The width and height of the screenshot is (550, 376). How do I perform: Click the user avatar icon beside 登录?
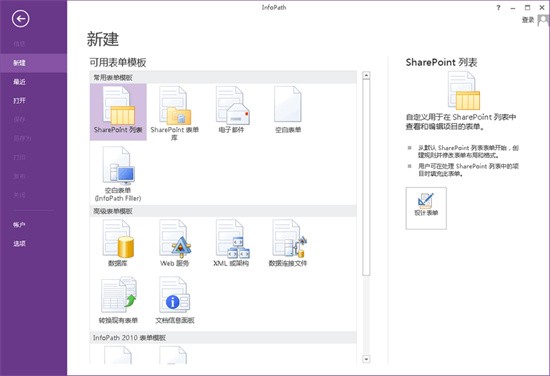(x=543, y=20)
